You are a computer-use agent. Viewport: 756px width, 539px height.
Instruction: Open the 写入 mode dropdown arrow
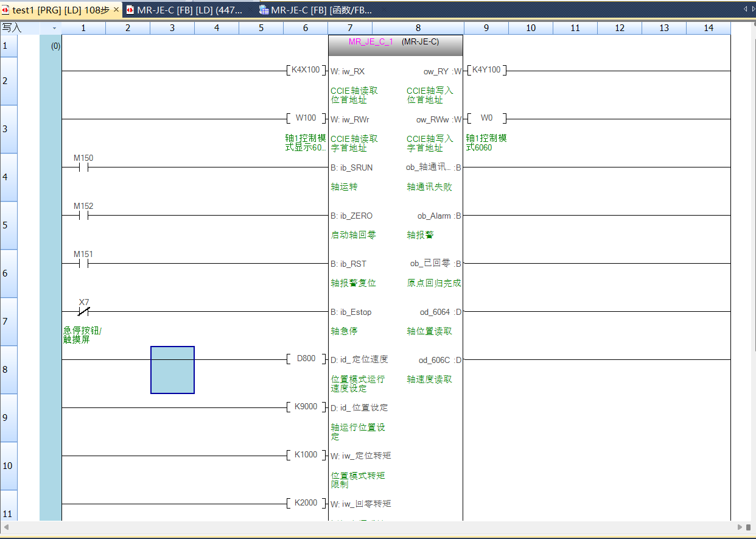(x=54, y=28)
